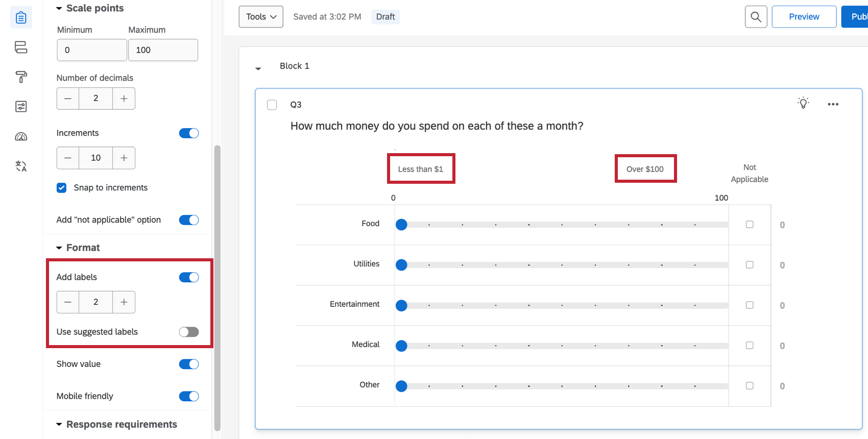Viewport: 868px width, 439px height.
Task: Enable Use suggested labels toggle
Action: pos(188,332)
